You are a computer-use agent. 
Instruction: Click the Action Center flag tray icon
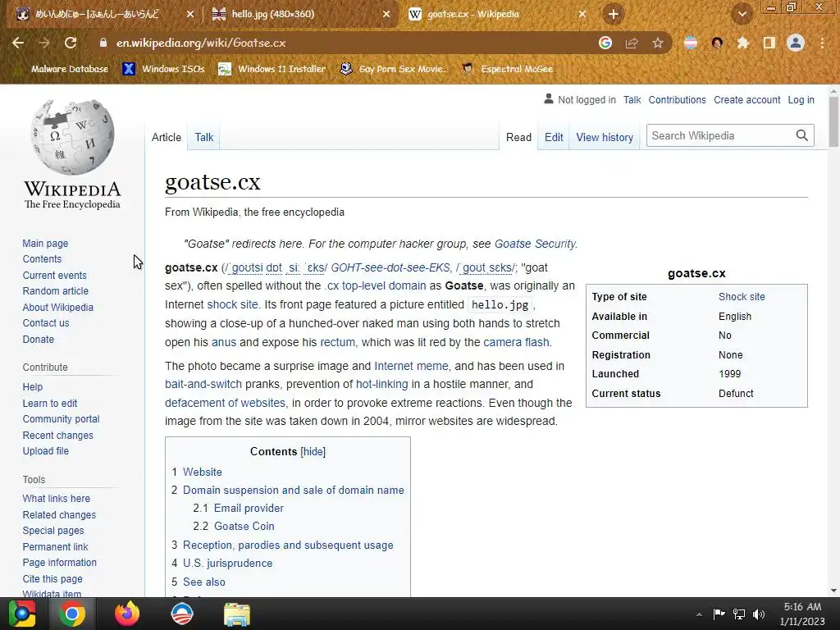point(719,614)
